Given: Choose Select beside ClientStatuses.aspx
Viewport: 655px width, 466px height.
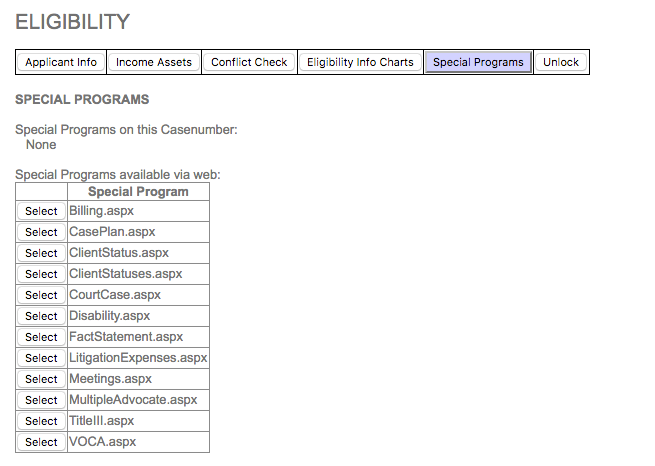Looking at the screenshot, I should [x=41, y=274].
